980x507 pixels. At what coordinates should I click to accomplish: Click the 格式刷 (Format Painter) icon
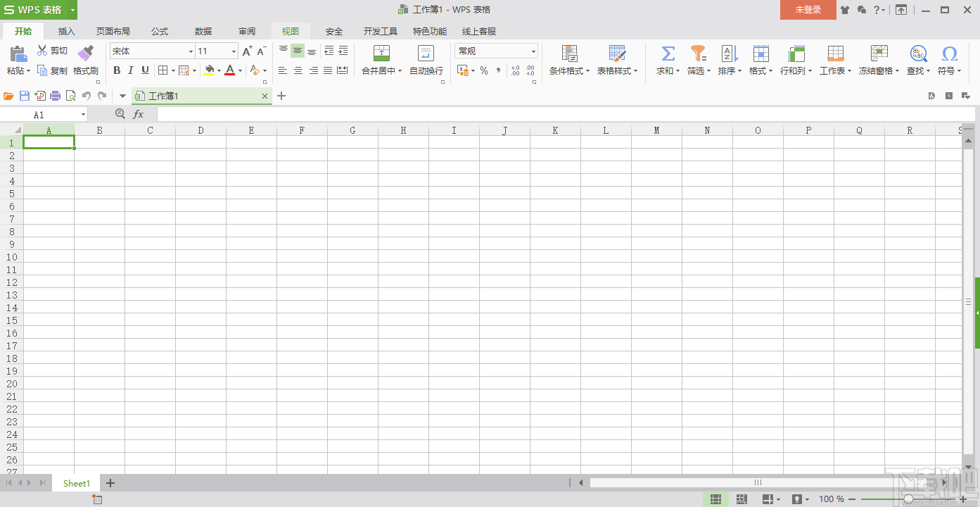click(86, 60)
